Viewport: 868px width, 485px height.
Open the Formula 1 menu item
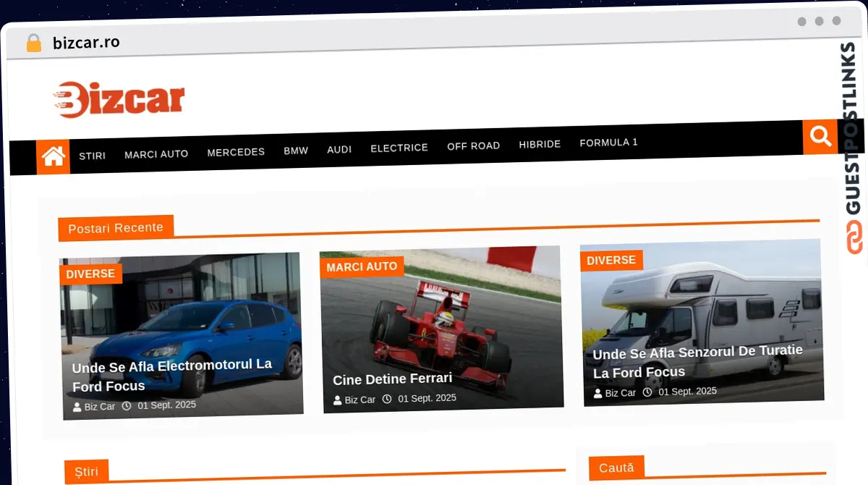(x=608, y=143)
